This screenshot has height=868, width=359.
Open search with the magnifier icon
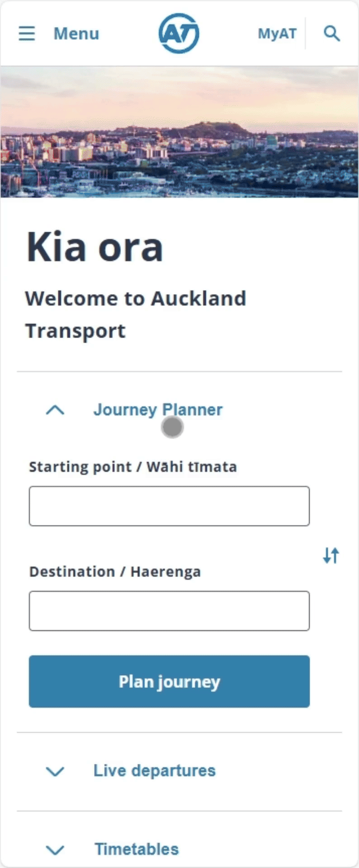pyautogui.click(x=332, y=33)
